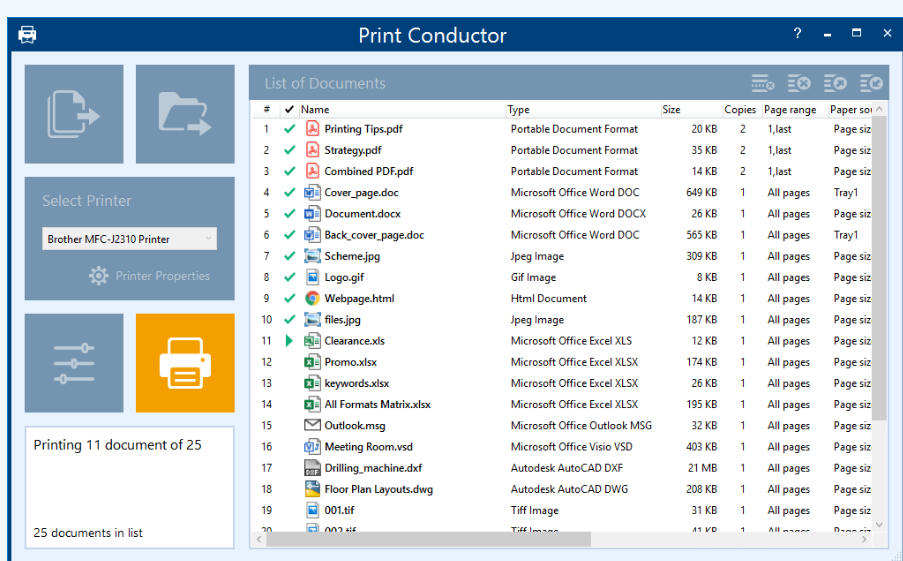Image resolution: width=903 pixels, height=561 pixels.
Task: Select the Webpage.html document row
Action: click(359, 299)
